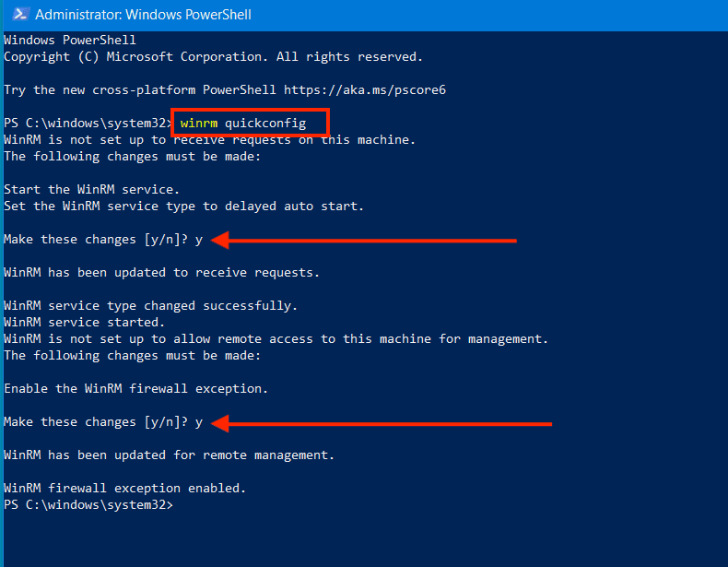Click 'WinRM service type changed successfully.' line
Screen dimensions: 728x567
coord(150,306)
